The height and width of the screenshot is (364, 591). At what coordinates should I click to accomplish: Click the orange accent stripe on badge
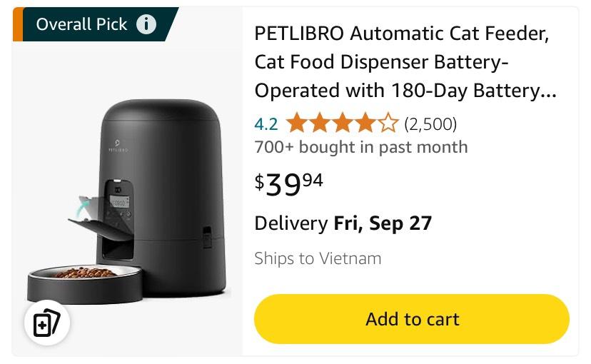[x=18, y=25]
